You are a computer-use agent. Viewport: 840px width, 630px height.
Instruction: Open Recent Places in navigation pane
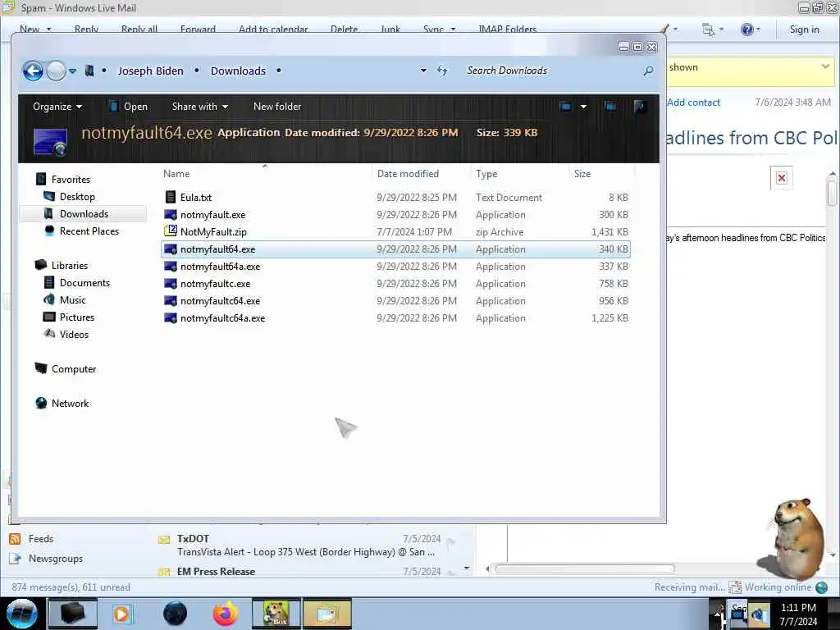pyautogui.click(x=89, y=231)
